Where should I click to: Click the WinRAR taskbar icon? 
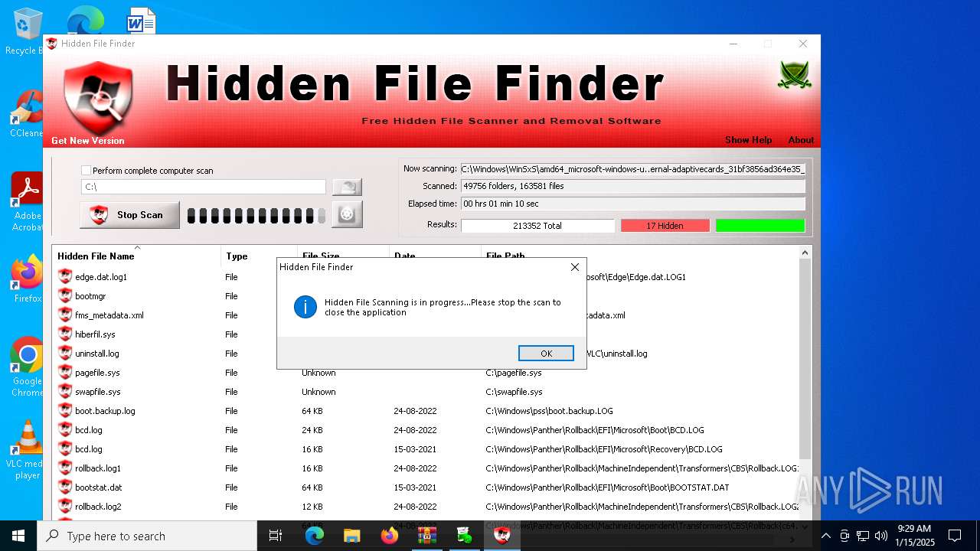coord(427,536)
